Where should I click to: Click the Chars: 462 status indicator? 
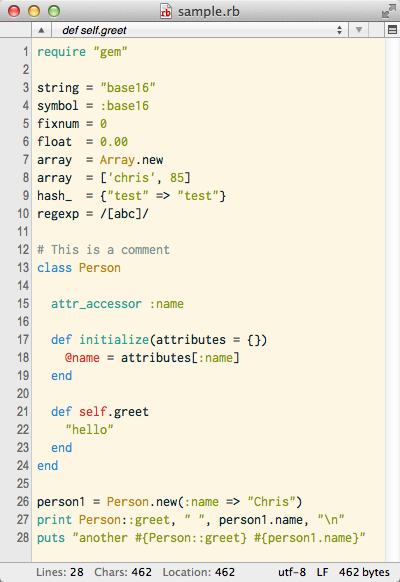tap(123, 572)
